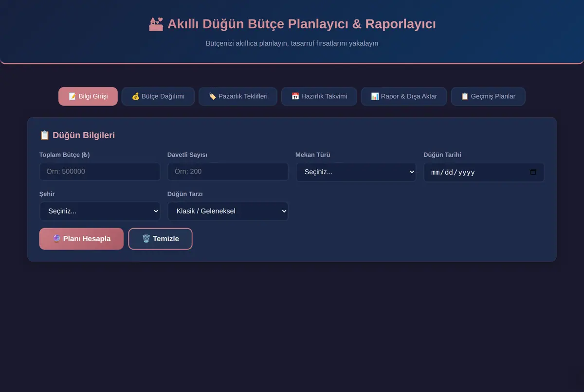Image resolution: width=584 pixels, height=392 pixels.
Task: Click the Toplam Bütçe input field
Action: 100,172
